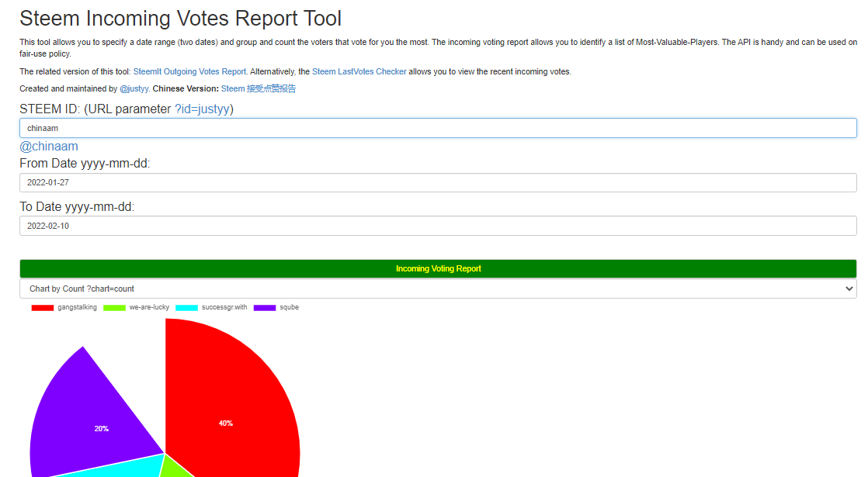The width and height of the screenshot is (868, 477).
Task: Click the 'successgr.with' legend label
Action: tap(224, 307)
